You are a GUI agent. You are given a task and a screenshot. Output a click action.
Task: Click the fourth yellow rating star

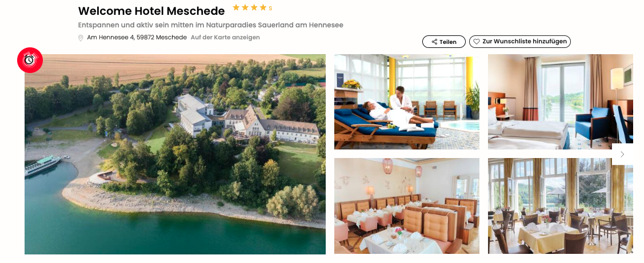coord(263,7)
